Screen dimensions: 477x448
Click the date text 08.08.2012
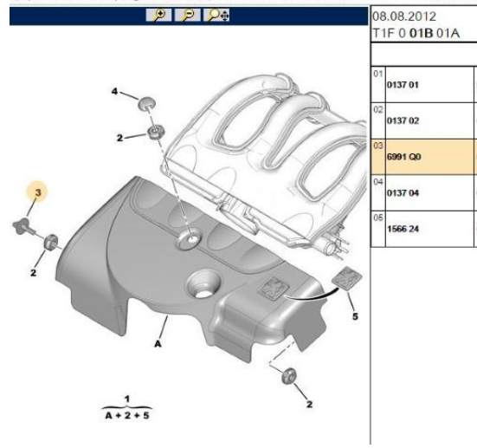pos(404,16)
